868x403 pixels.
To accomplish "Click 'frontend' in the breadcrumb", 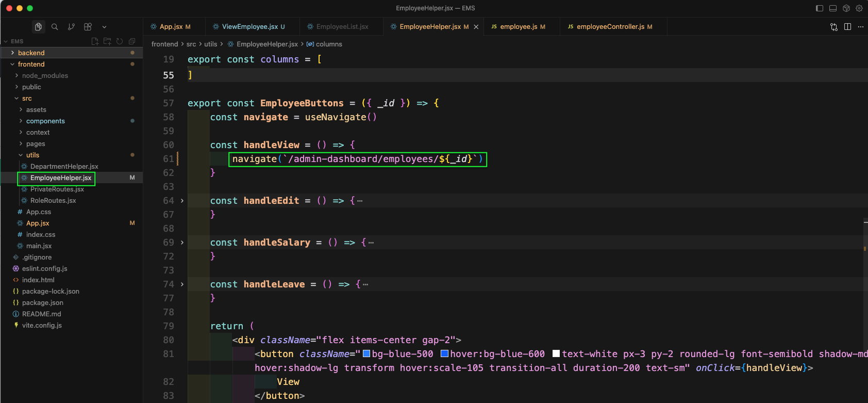I will click(164, 44).
